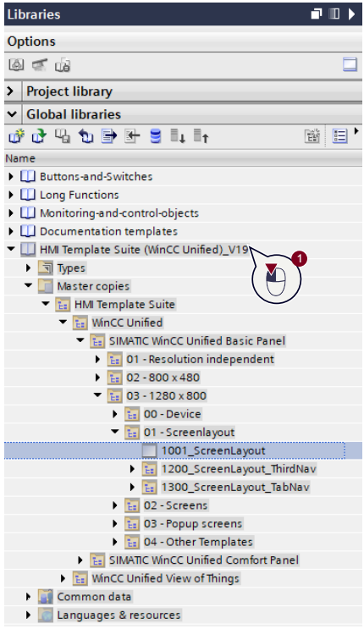Viewport: 364px width, 629px height.
Task: Click first Options toolbar icon
Action: coord(16,65)
